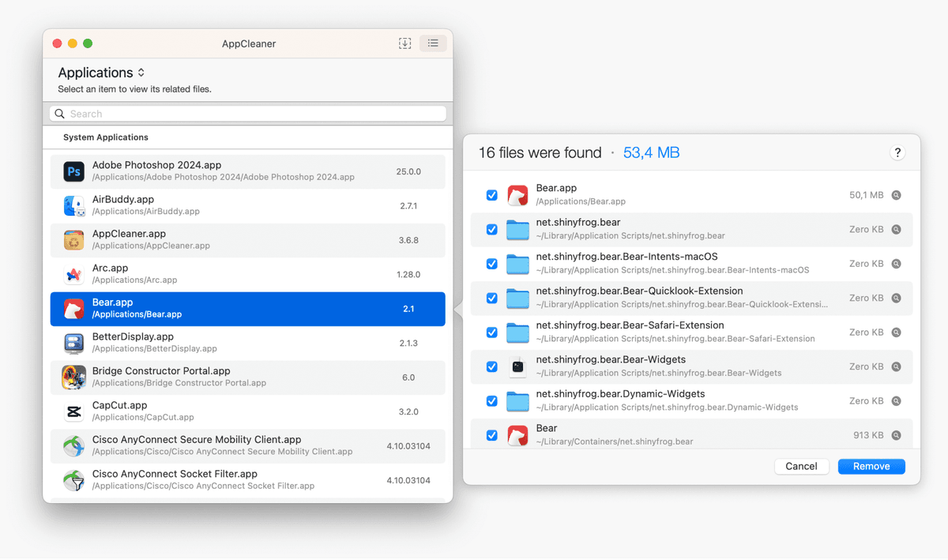Click the folder icon for net.shinyfrog.bear.Bear-Safari-Extension
Image resolution: width=948 pixels, height=560 pixels.
517,333
